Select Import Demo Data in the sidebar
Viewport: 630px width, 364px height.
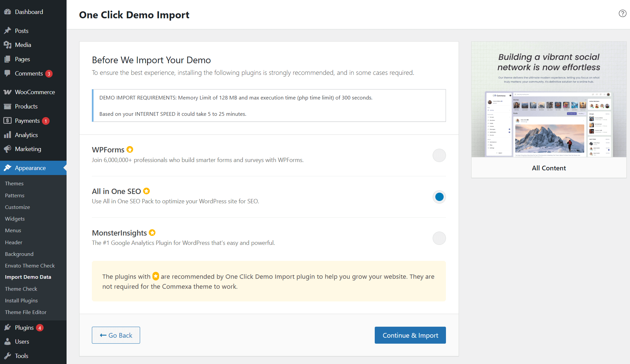click(x=28, y=277)
